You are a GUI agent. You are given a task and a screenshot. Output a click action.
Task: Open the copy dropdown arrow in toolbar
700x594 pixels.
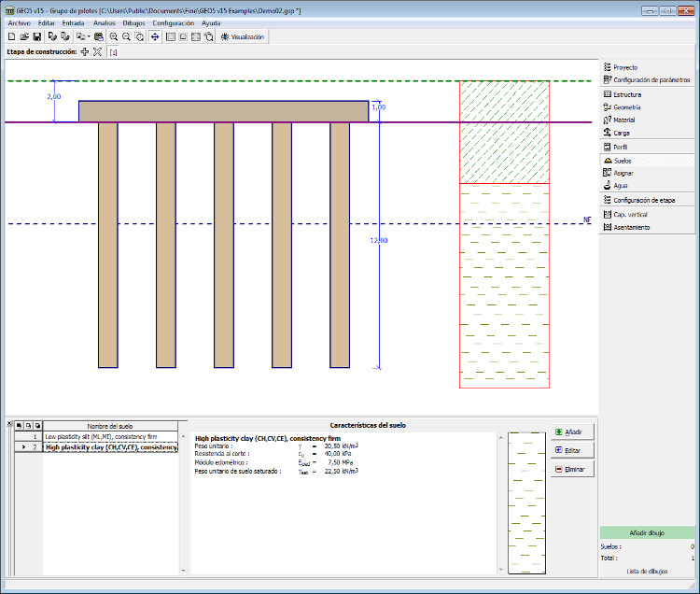click(x=89, y=36)
